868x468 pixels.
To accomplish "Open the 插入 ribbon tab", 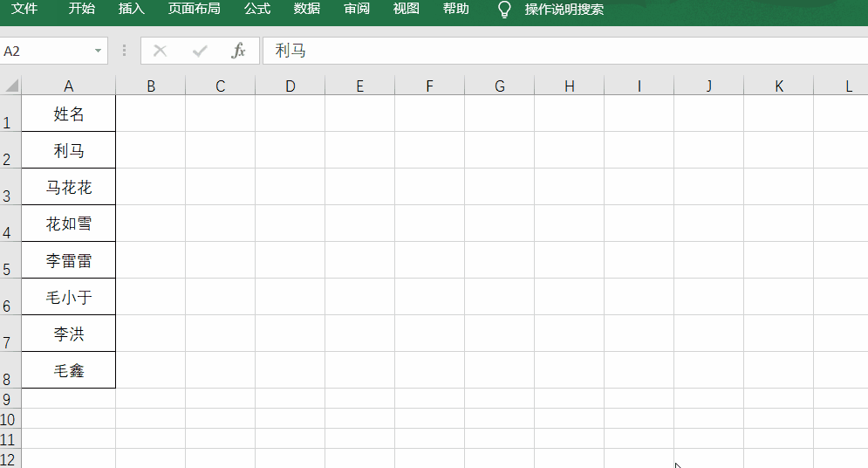I will [131, 9].
